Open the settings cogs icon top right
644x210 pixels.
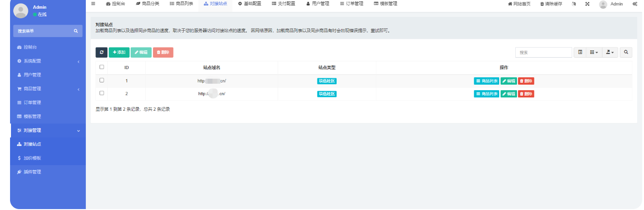click(x=635, y=4)
